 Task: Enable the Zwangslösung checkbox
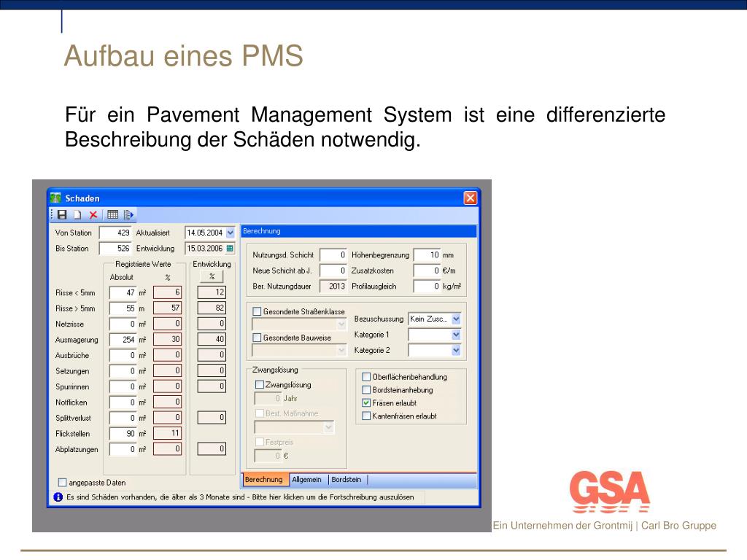click(259, 385)
